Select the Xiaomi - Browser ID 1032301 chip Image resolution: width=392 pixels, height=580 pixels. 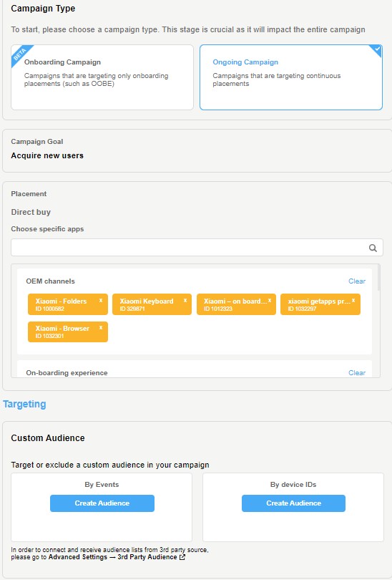point(68,332)
